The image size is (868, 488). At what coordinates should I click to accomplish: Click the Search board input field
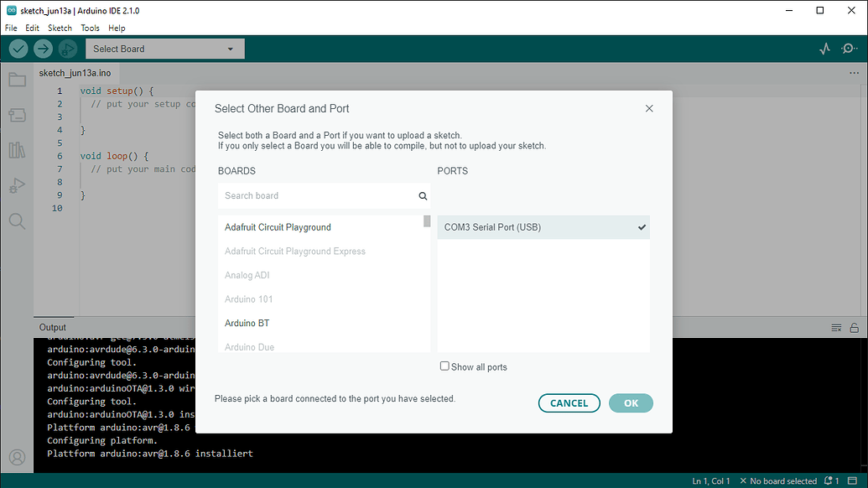click(x=319, y=195)
